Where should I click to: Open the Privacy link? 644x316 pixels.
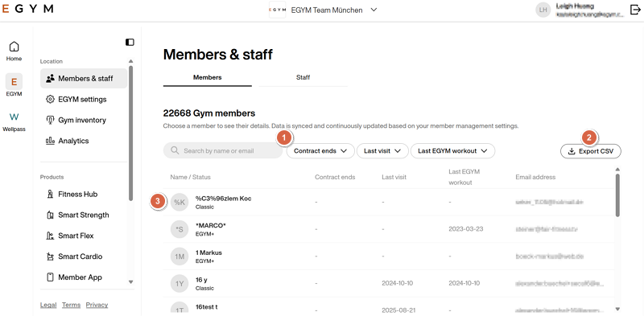pyautogui.click(x=97, y=305)
